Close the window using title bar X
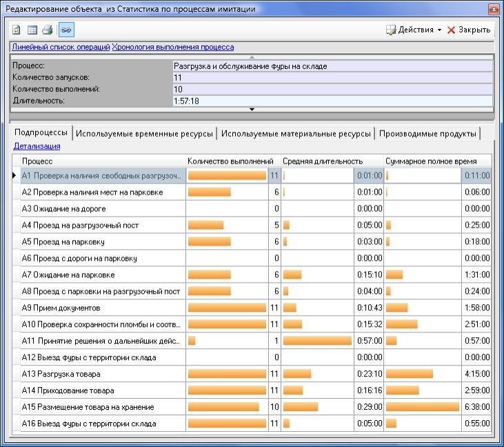 click(493, 9)
